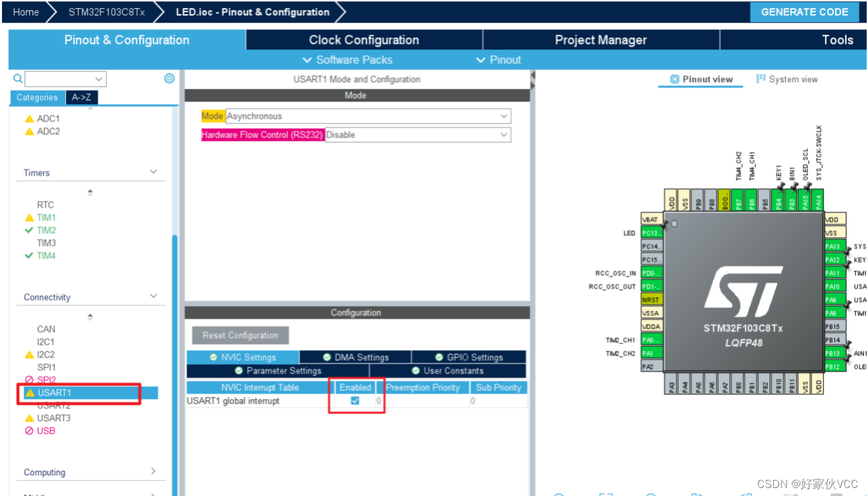The width and height of the screenshot is (868, 496).
Task: Click the PA2 pin on the chip
Action: (651, 366)
